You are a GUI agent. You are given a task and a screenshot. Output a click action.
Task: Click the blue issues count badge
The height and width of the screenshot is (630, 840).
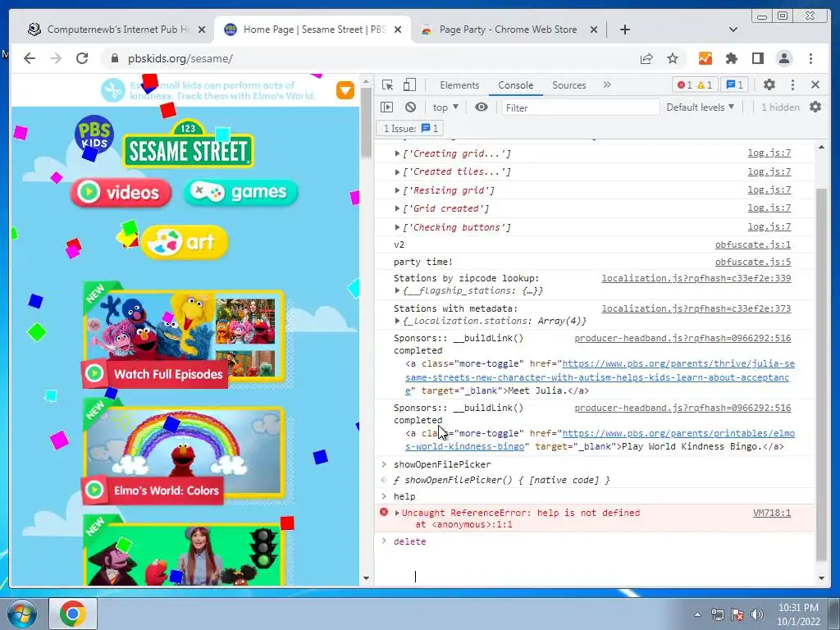734,84
